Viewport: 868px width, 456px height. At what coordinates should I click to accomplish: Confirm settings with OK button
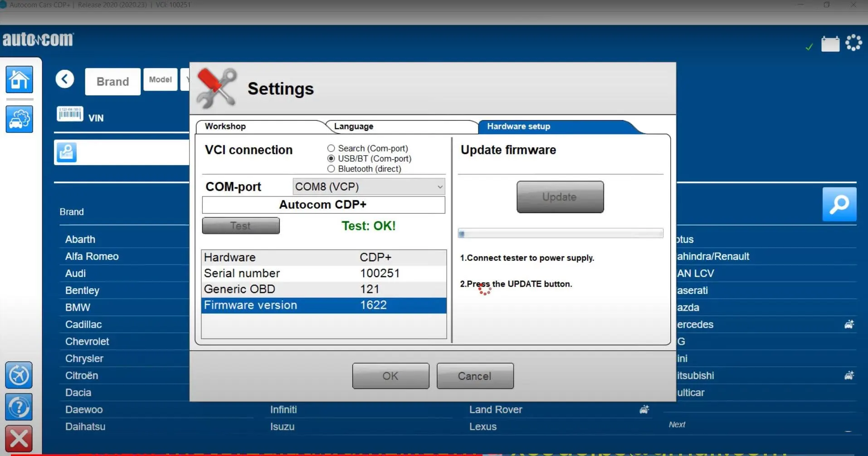tap(390, 376)
